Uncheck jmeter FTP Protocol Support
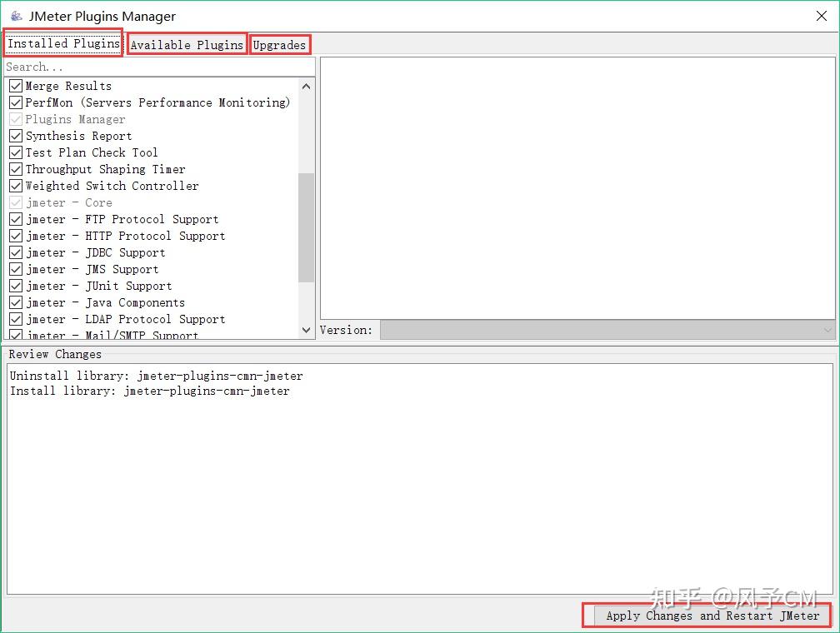 (x=15, y=218)
